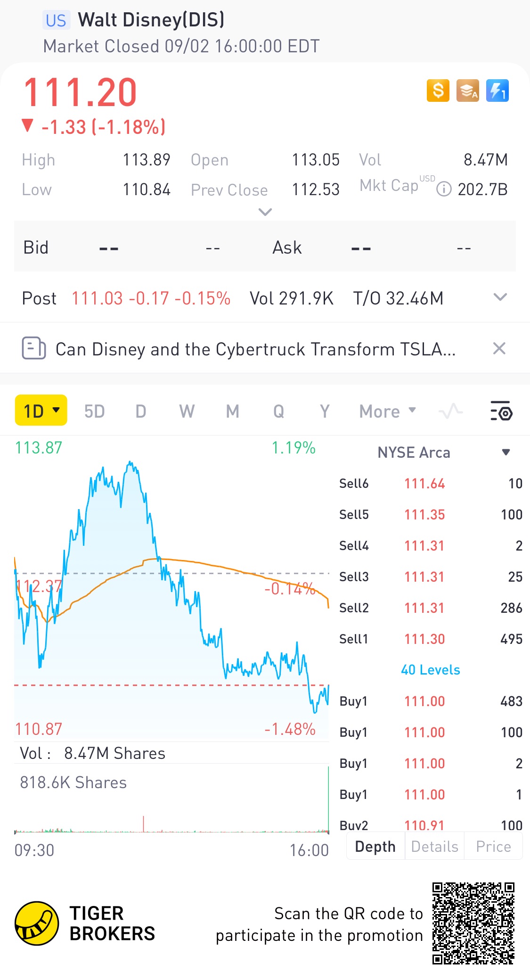Tap the blue lightning bolt icon
Image resolution: width=530 pixels, height=980 pixels.
point(497,91)
